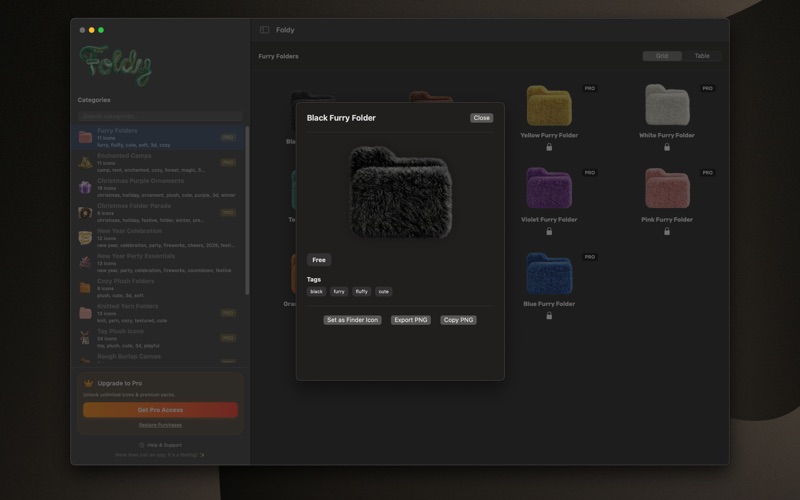800x500 pixels.
Task: Click the New Year Celebration icon
Action: coord(85,238)
